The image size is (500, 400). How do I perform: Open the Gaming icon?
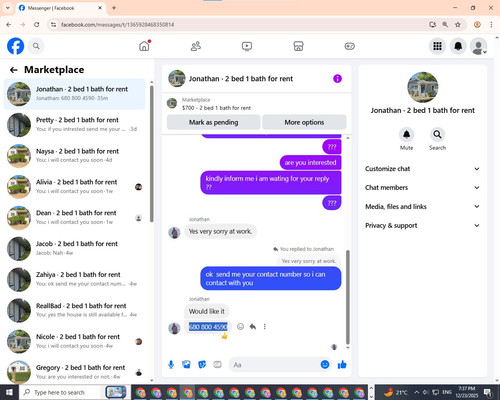click(x=349, y=46)
